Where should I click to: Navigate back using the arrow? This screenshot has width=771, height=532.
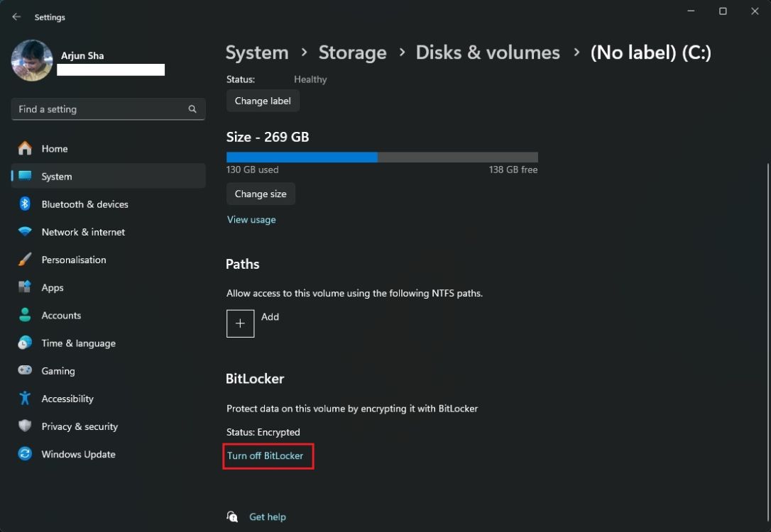16,16
